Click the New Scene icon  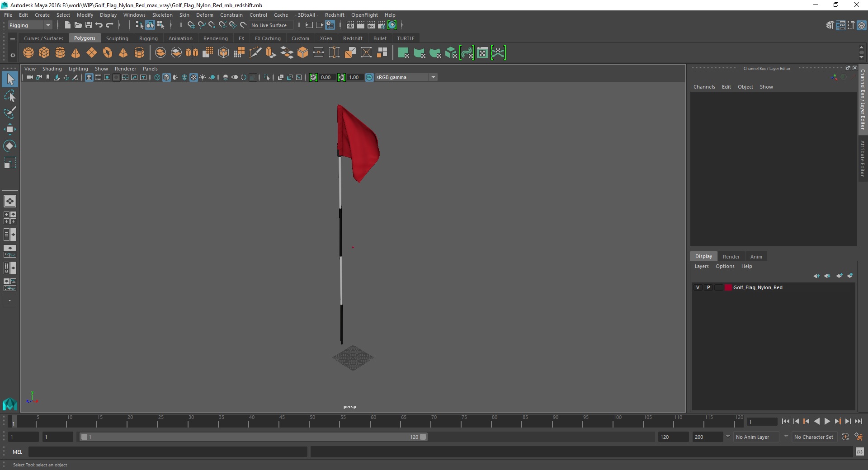pos(67,25)
